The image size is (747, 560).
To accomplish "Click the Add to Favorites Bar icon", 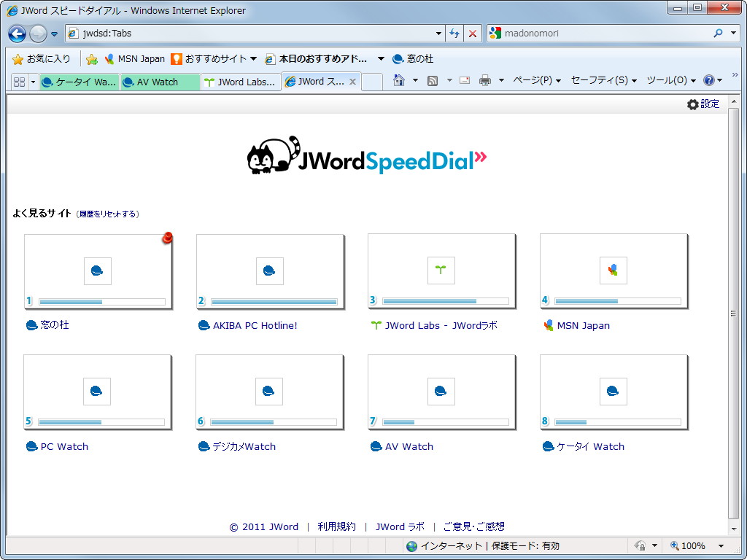I will click(92, 59).
